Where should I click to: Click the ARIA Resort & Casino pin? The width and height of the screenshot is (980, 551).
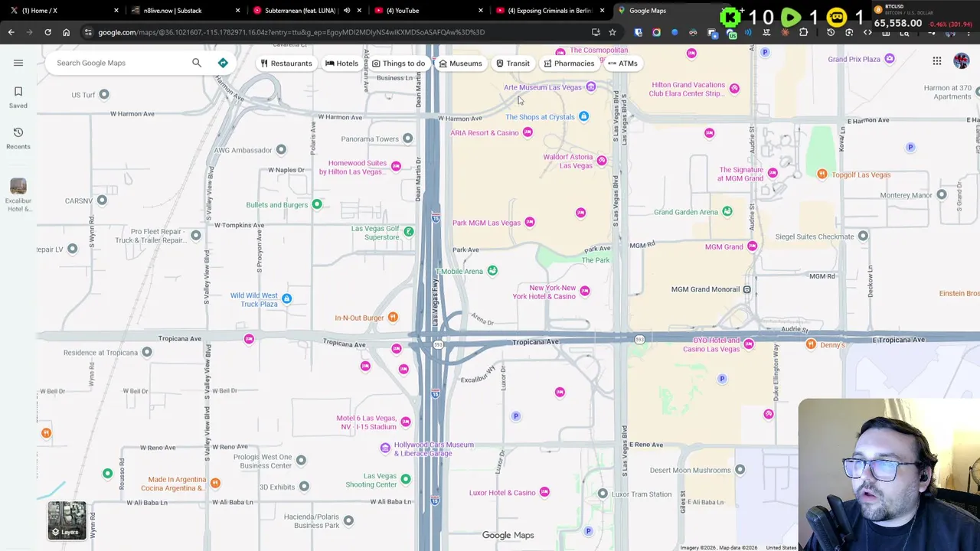tap(528, 132)
